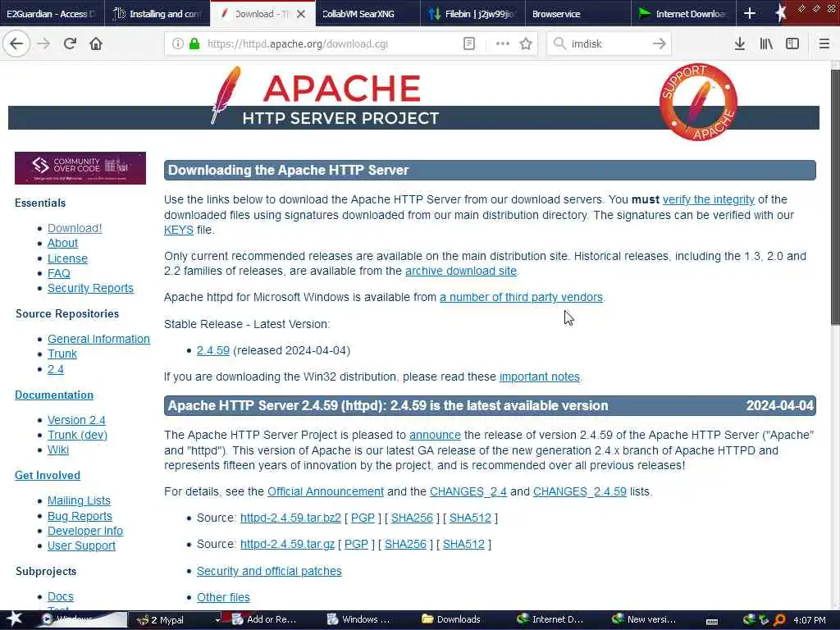The width and height of the screenshot is (840, 630).
Task: Open the Trunk (dev) documentation link
Action: coord(78,435)
